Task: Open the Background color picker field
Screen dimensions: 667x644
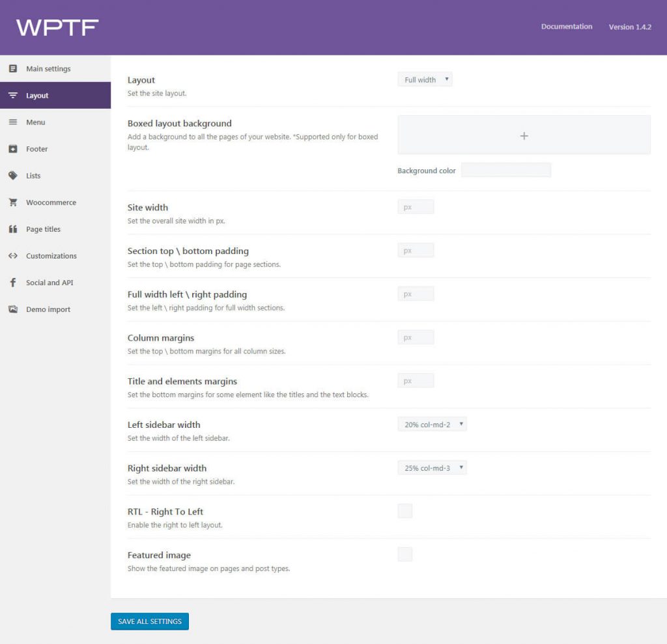Action: pos(505,169)
